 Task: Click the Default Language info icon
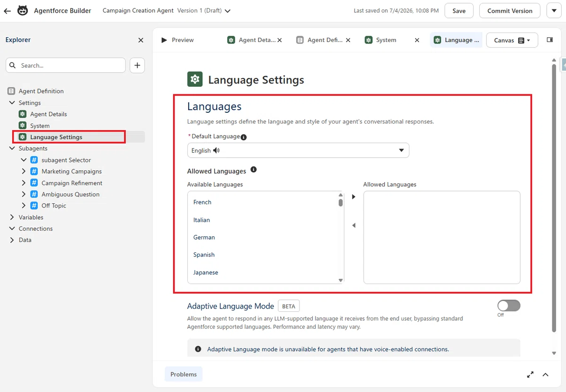pos(243,137)
